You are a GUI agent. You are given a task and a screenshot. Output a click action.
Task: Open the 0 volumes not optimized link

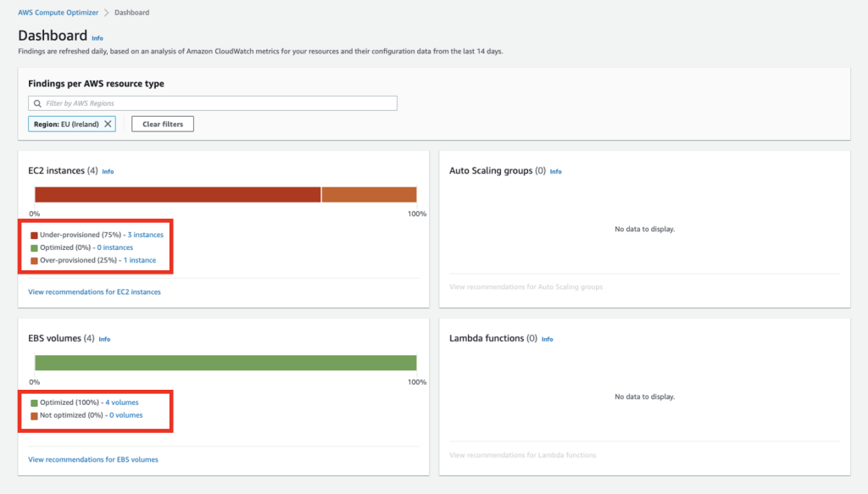125,415
